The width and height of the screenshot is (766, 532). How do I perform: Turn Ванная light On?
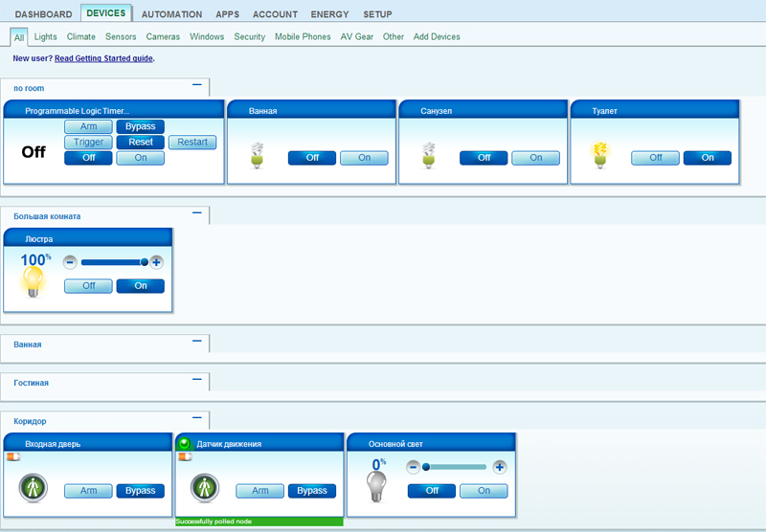coord(365,158)
